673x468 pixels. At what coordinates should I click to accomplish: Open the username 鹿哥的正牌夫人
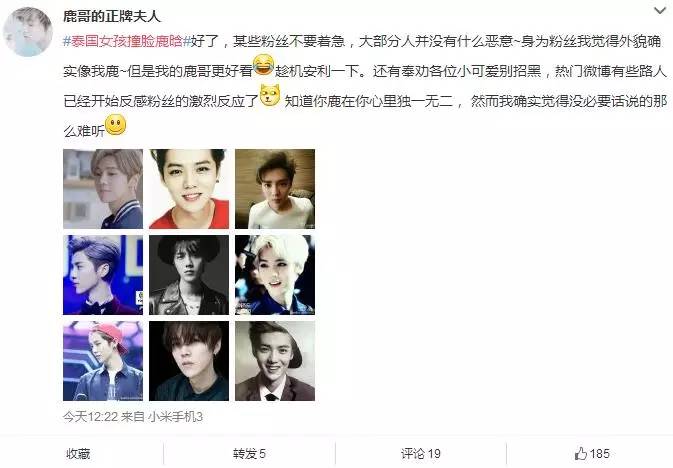pyautogui.click(x=112, y=16)
